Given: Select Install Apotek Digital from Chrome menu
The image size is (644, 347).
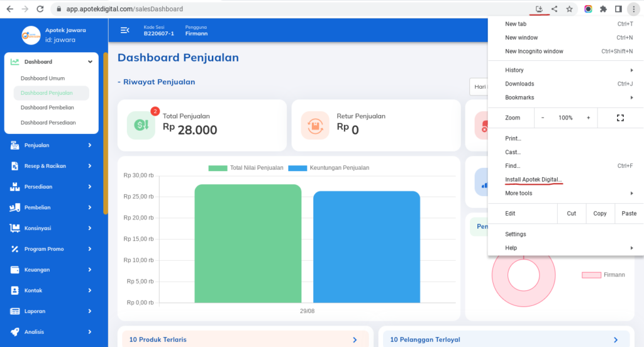Looking at the screenshot, I should click(533, 180).
